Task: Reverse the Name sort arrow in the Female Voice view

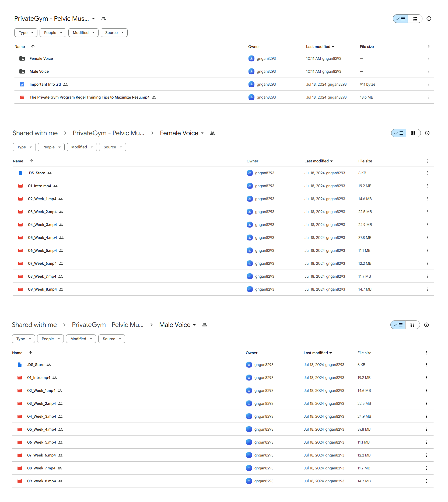Action: 31,161
